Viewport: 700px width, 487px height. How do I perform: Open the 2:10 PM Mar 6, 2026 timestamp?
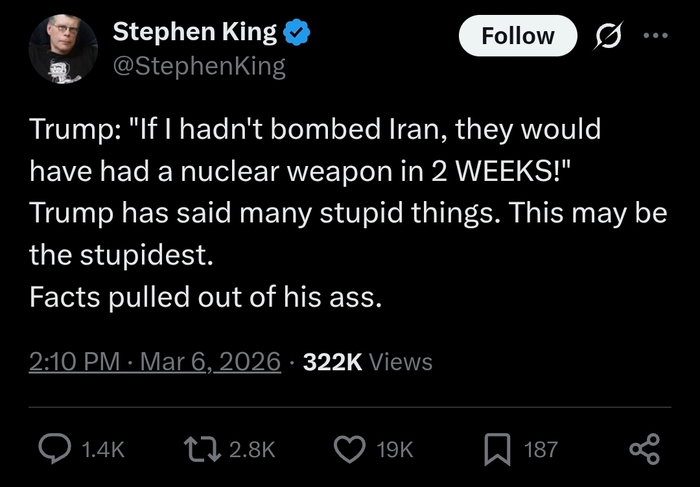(x=154, y=361)
